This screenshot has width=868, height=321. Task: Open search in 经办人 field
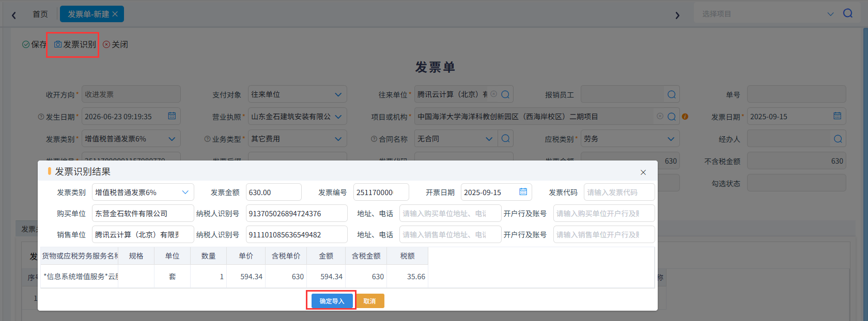838,139
